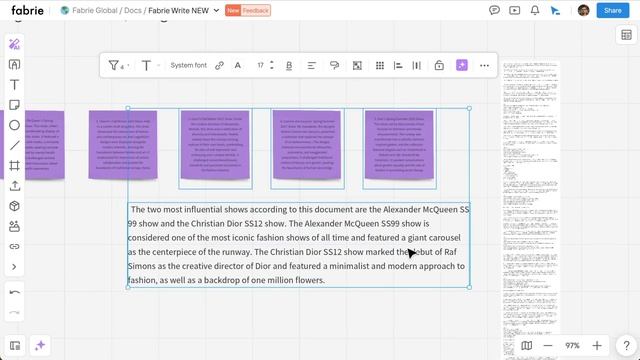The width and height of the screenshot is (640, 360).
Task: Click the purple AI sparkle toolbar button
Action: point(462,65)
